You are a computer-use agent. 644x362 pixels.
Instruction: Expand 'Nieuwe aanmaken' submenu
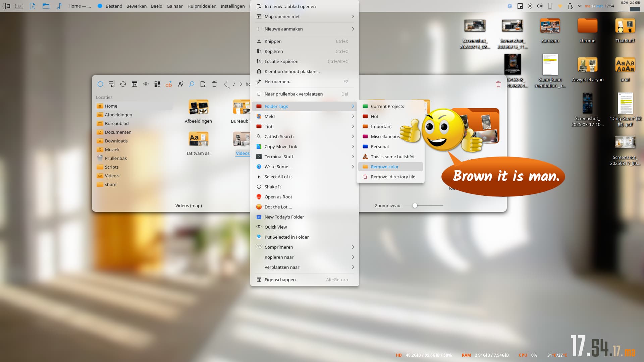pos(305,29)
